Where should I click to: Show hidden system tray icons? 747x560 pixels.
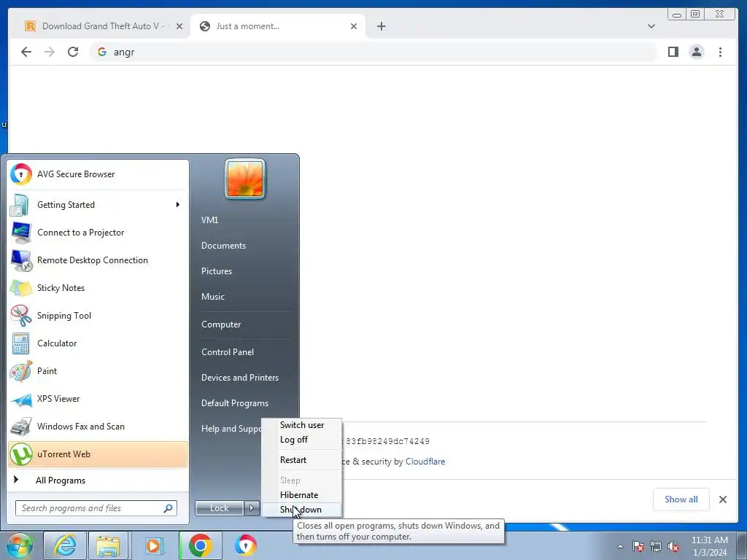[x=620, y=546]
